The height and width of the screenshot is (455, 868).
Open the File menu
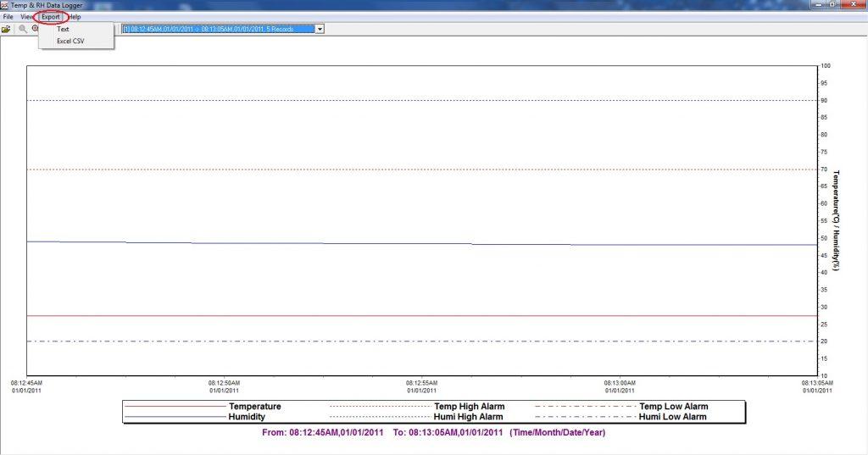point(8,17)
